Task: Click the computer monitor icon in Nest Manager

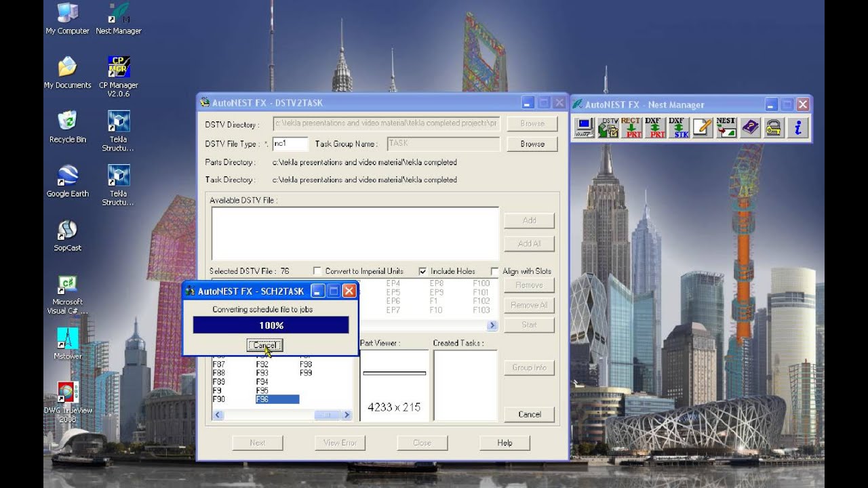Action: (584, 127)
